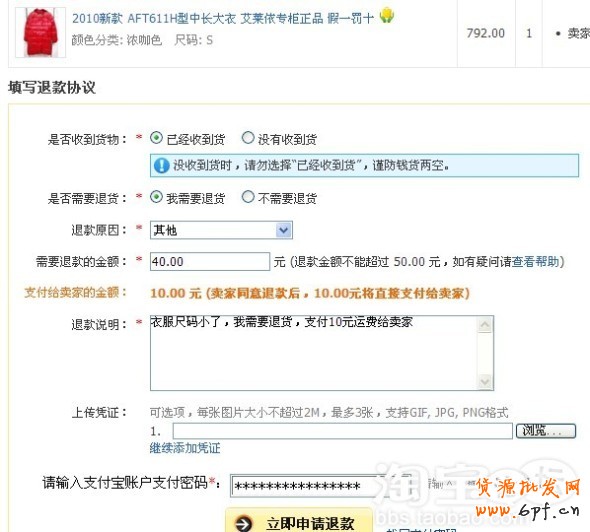Select the 已经收到货 radio button
Screen dimensions: 590x532
pos(156,138)
